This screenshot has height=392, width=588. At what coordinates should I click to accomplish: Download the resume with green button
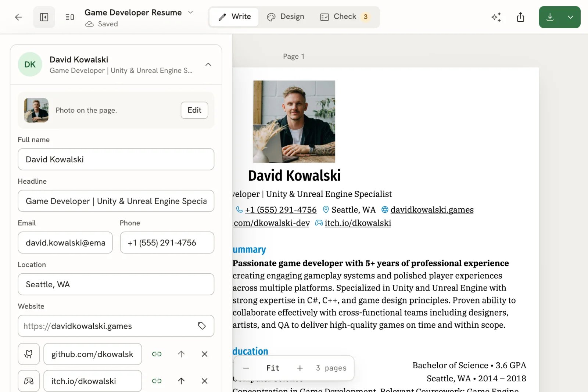tap(550, 17)
